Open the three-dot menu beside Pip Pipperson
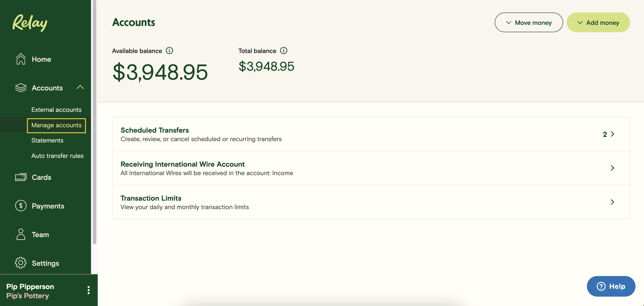 pyautogui.click(x=89, y=290)
